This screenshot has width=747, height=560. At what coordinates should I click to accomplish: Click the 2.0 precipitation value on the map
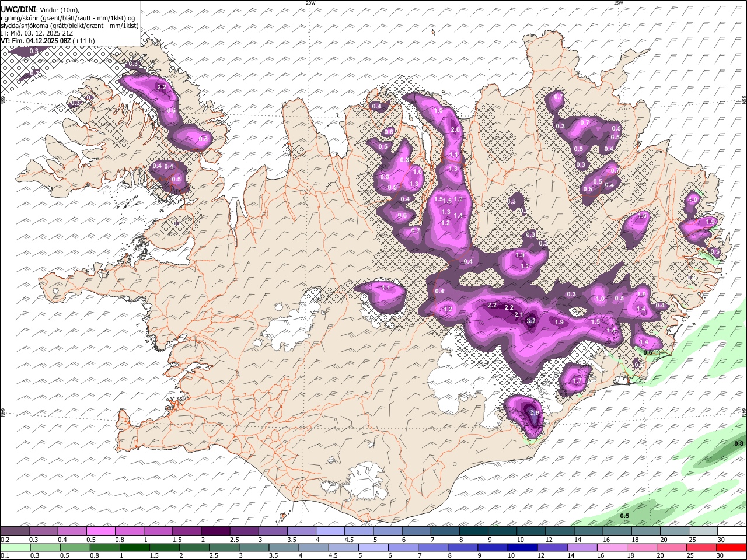point(456,130)
